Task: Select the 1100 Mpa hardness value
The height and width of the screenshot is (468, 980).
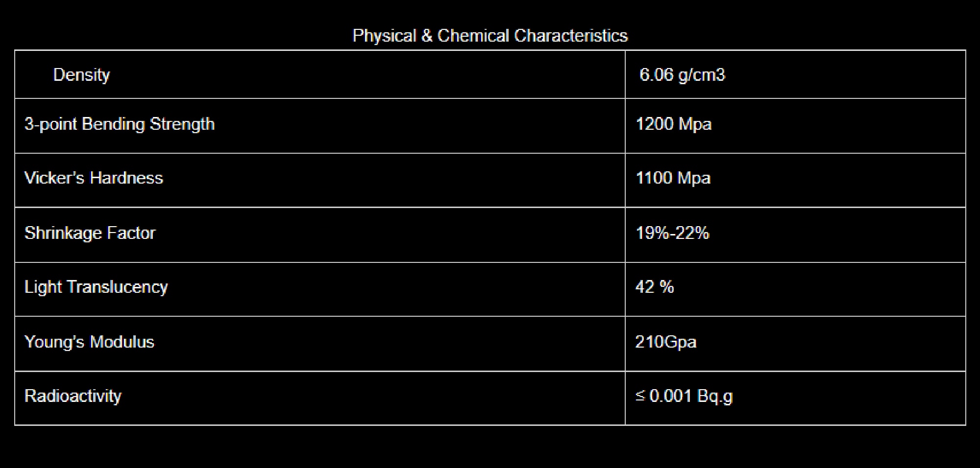Action: [x=673, y=178]
